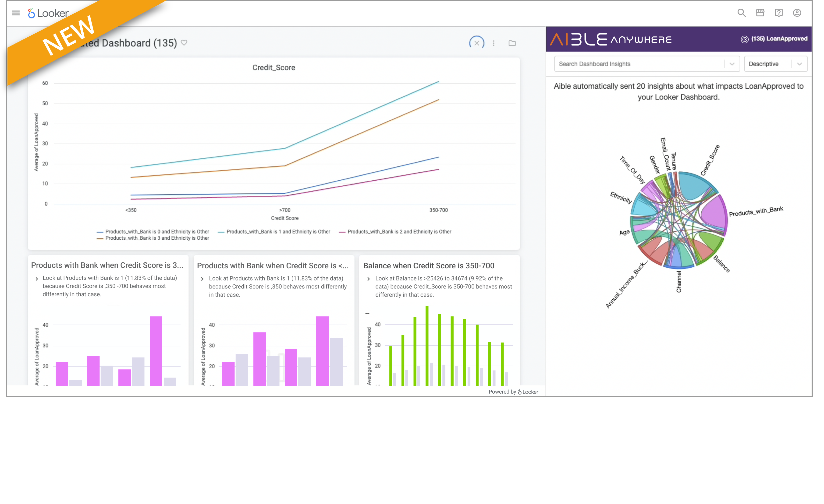Click the Powered by Looker link

(x=513, y=392)
